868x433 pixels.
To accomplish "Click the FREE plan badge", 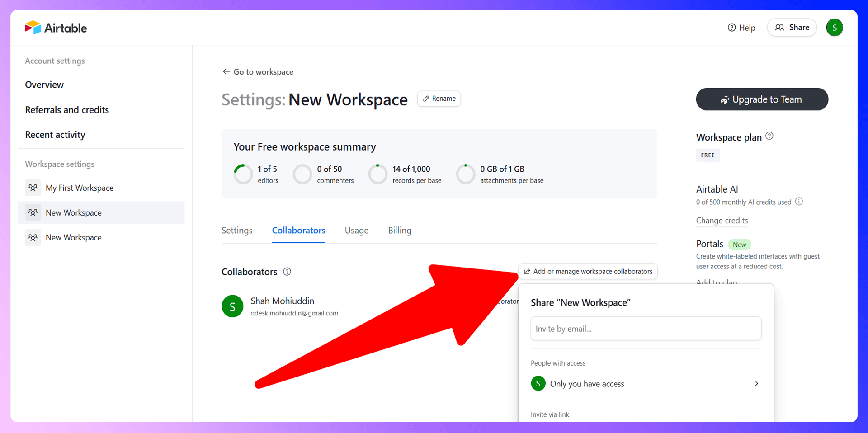I will click(x=708, y=155).
